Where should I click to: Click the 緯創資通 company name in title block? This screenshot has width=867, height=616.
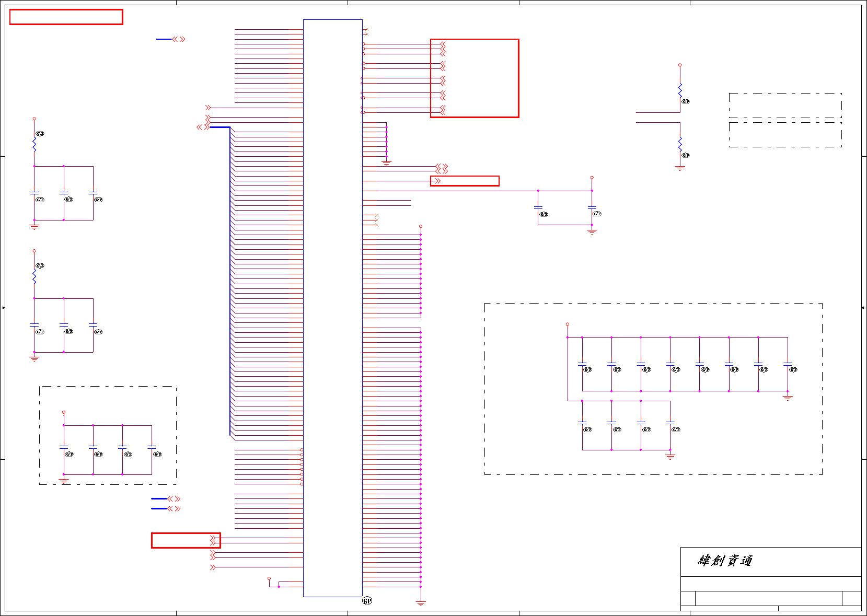[x=725, y=561]
